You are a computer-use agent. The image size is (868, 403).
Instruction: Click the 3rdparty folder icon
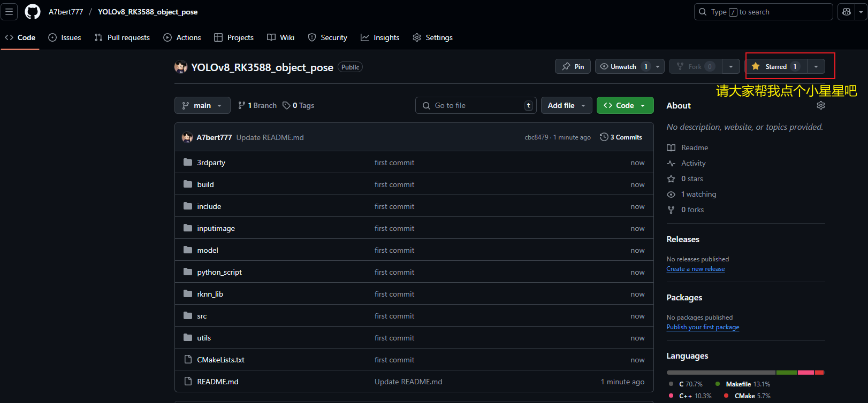[x=188, y=162]
